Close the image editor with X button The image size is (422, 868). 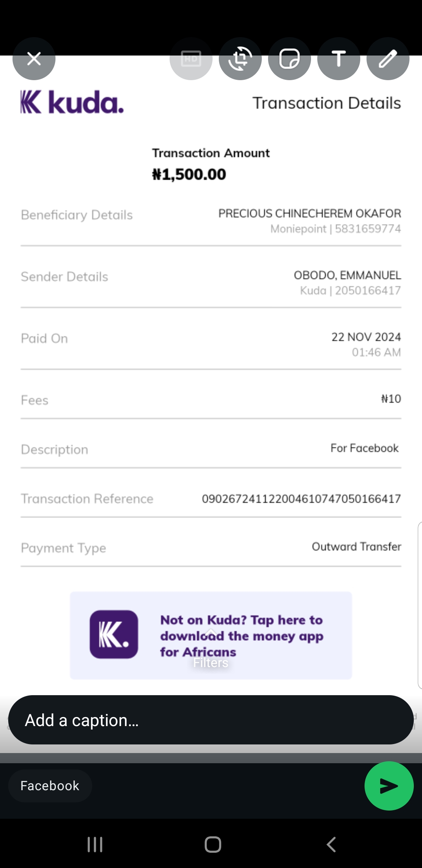tap(34, 59)
